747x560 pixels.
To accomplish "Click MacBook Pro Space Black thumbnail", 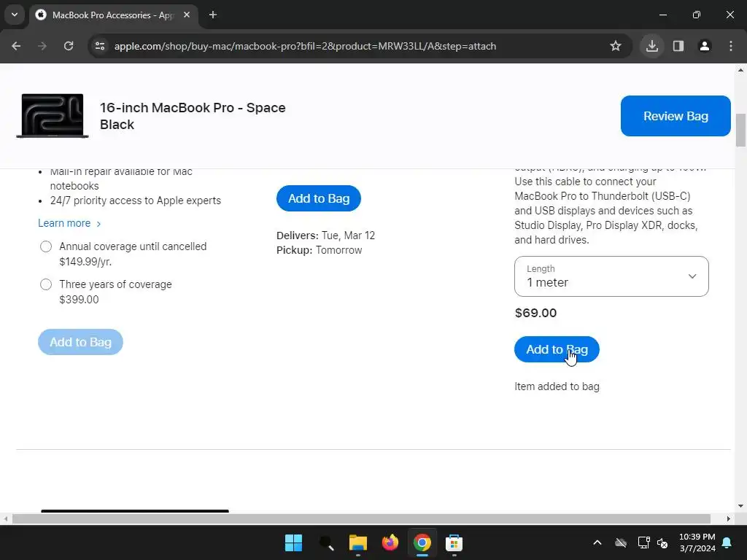I will point(53,116).
